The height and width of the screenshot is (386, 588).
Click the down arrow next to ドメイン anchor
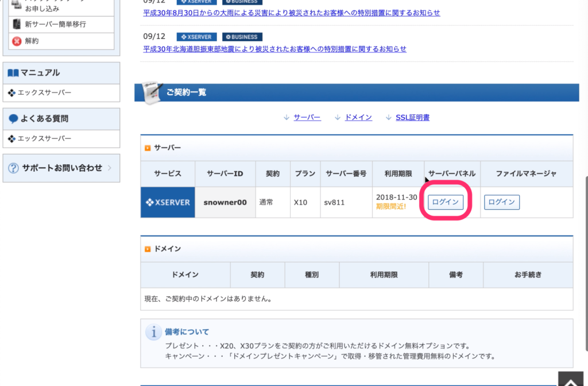point(338,117)
